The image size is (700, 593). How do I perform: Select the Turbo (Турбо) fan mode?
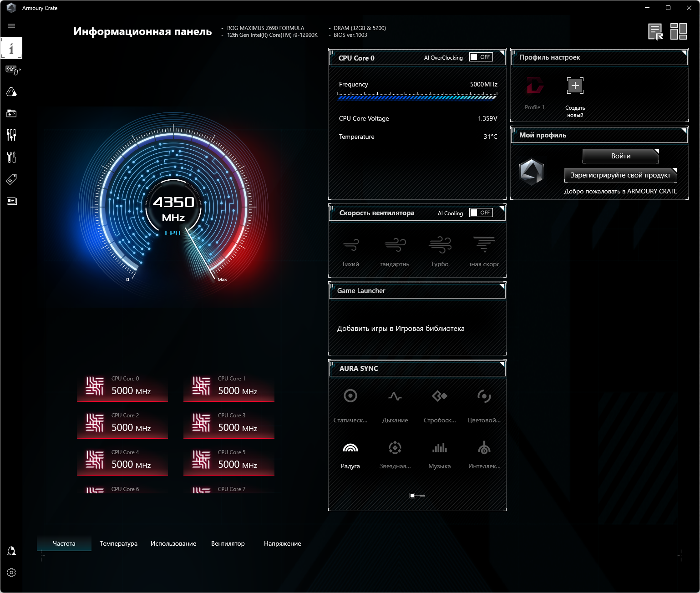[x=440, y=251]
